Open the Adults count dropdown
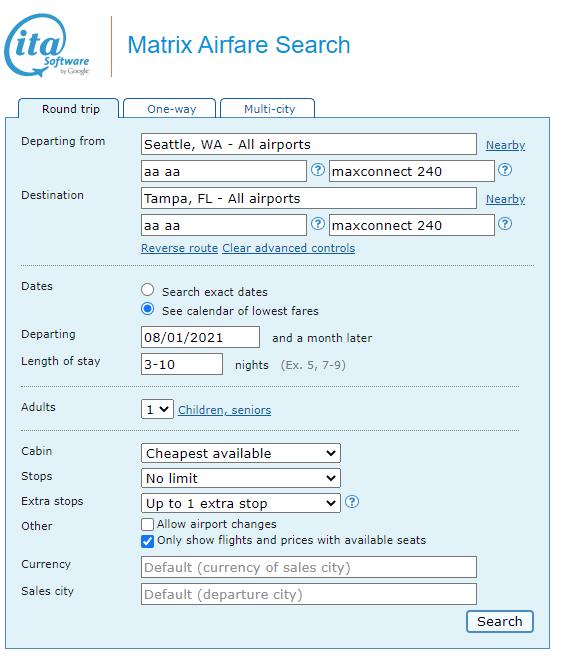569x667 pixels. pos(157,409)
